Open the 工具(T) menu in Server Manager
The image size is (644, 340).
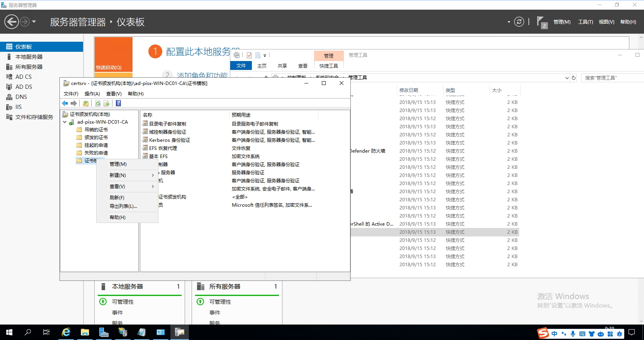585,22
